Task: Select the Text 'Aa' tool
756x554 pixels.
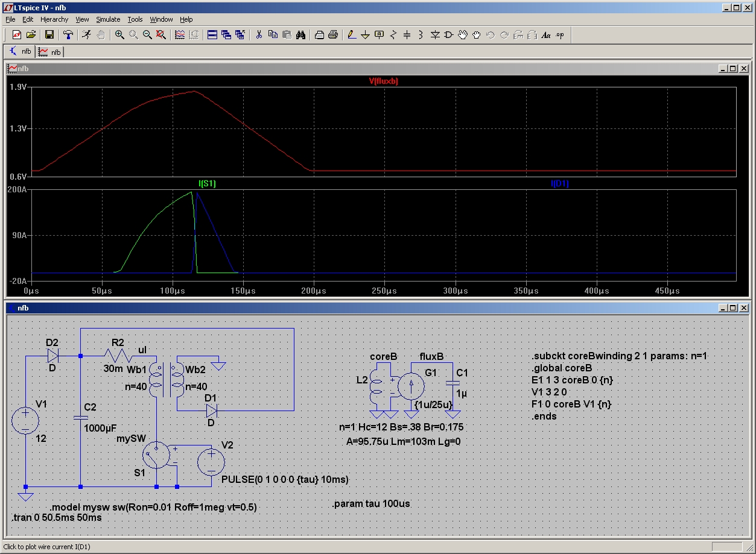Action: (546, 35)
